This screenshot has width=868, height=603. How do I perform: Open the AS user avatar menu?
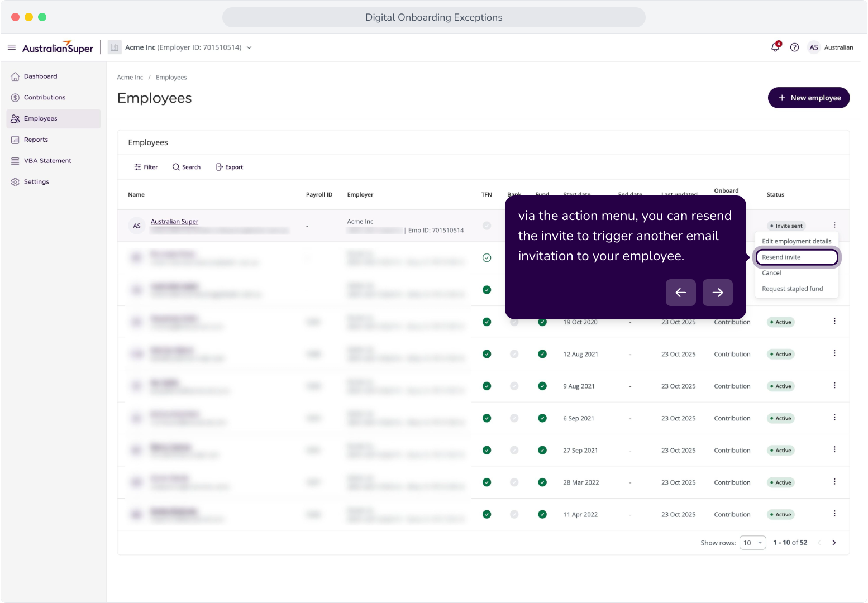[x=814, y=47]
